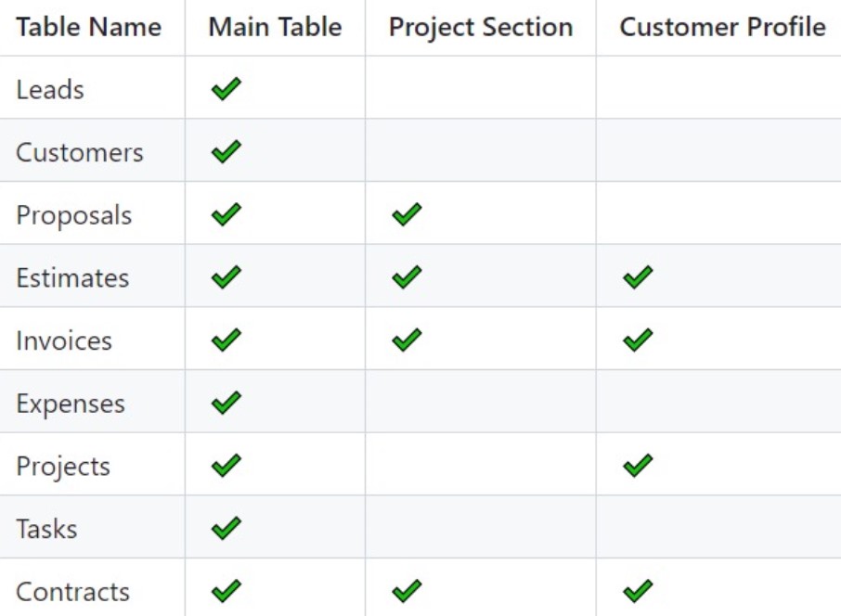Viewport: 841px width, 616px height.
Task: Select the Project Section column header
Action: tap(481, 28)
